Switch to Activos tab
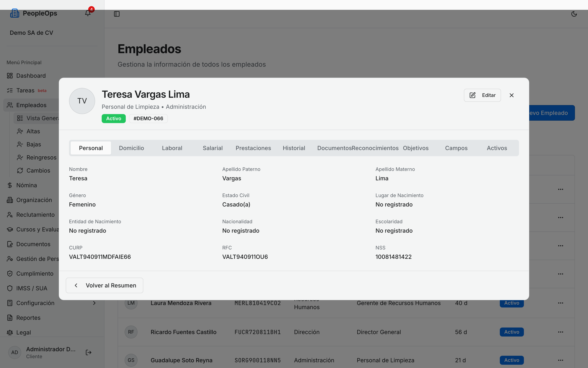 click(497, 148)
